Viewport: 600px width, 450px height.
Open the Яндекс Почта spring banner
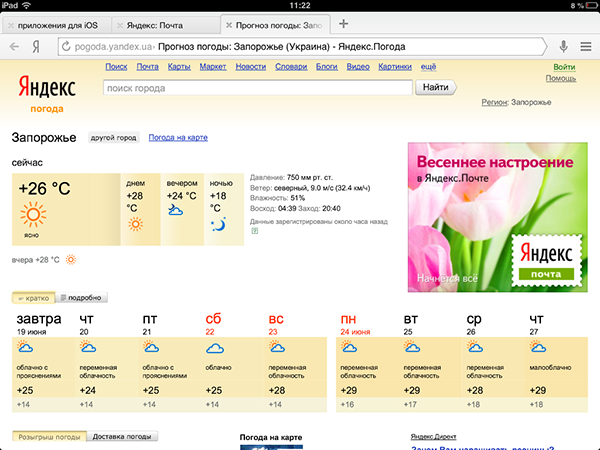pos(497,217)
